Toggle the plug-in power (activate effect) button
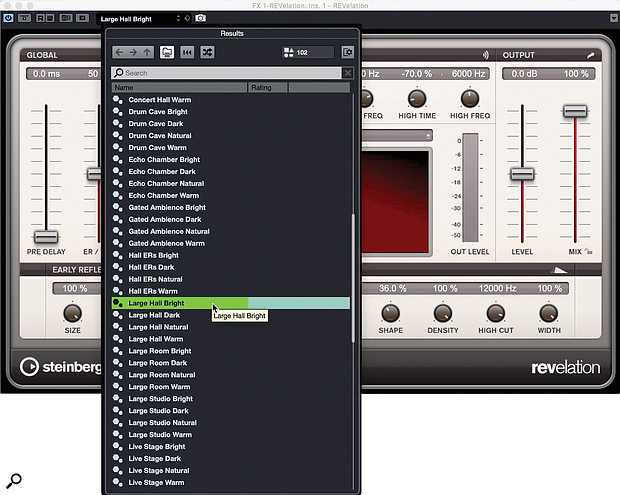The width and height of the screenshot is (620, 495). (8, 18)
